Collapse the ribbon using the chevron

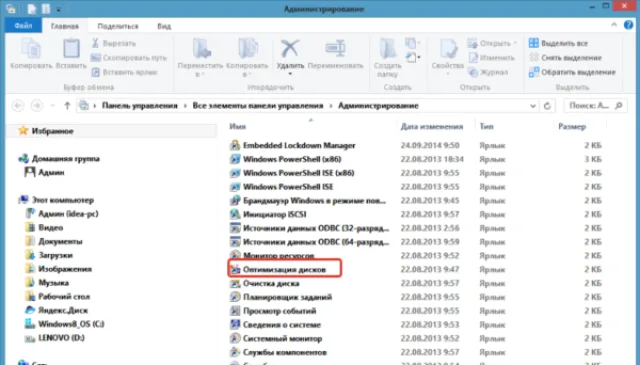click(x=614, y=25)
